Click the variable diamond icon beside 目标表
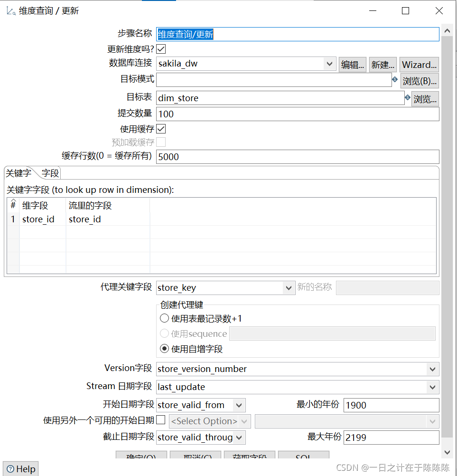The height and width of the screenshot is (476, 457). (408, 97)
